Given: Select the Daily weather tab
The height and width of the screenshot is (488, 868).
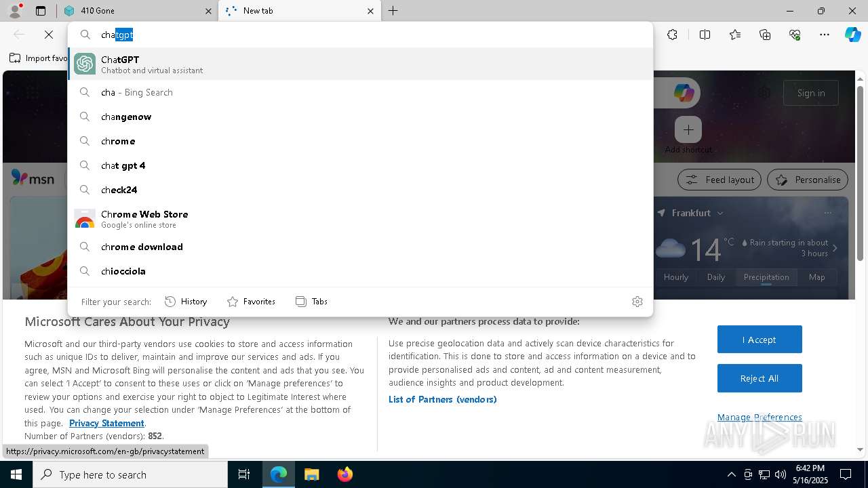Looking at the screenshot, I should 716,277.
